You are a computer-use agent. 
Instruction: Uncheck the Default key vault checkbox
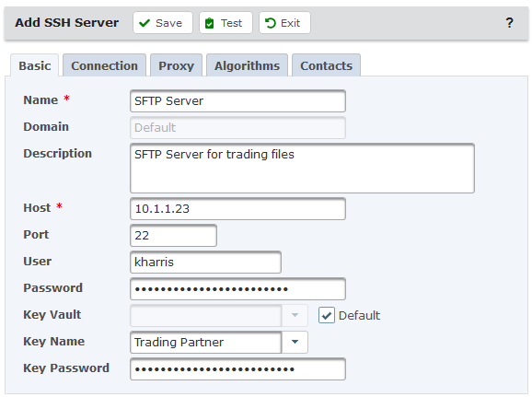point(327,315)
